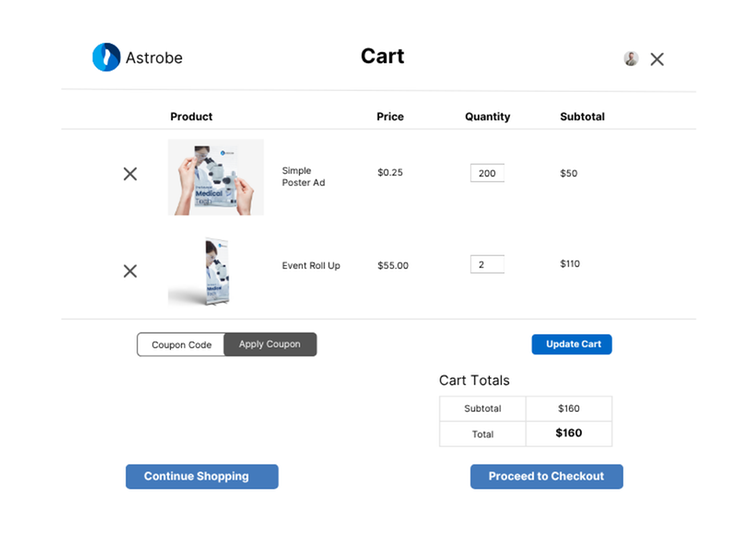Focus the Event Roll Up quantity field
This screenshot has height=533, width=750.
click(x=487, y=265)
